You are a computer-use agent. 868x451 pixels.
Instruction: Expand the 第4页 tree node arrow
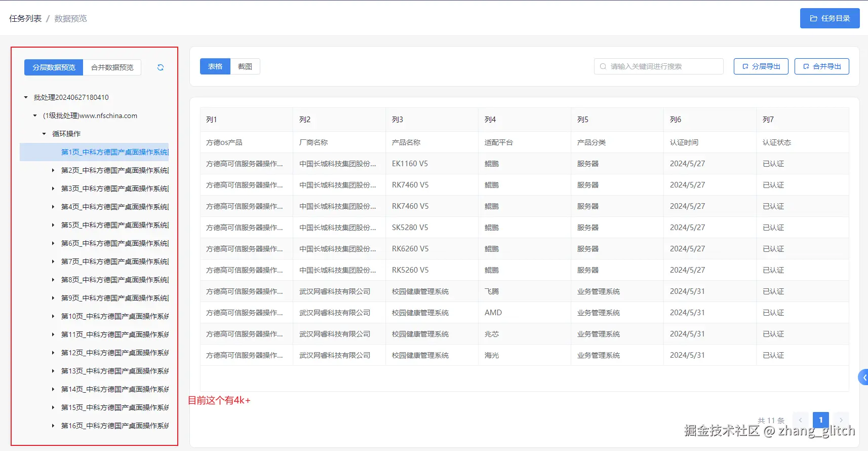53,207
